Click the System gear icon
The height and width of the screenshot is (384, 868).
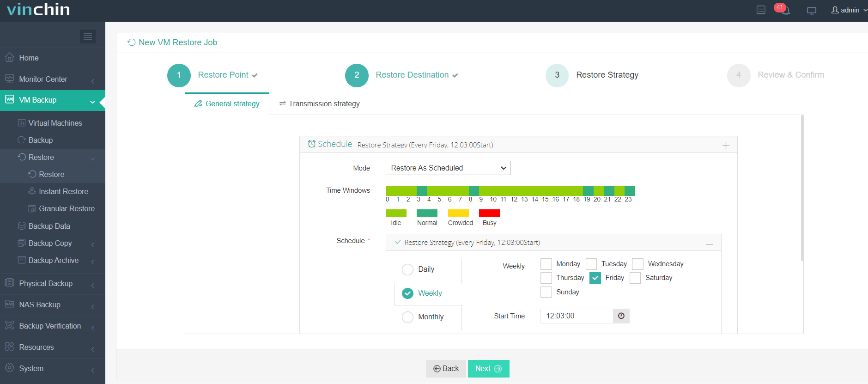click(9, 368)
